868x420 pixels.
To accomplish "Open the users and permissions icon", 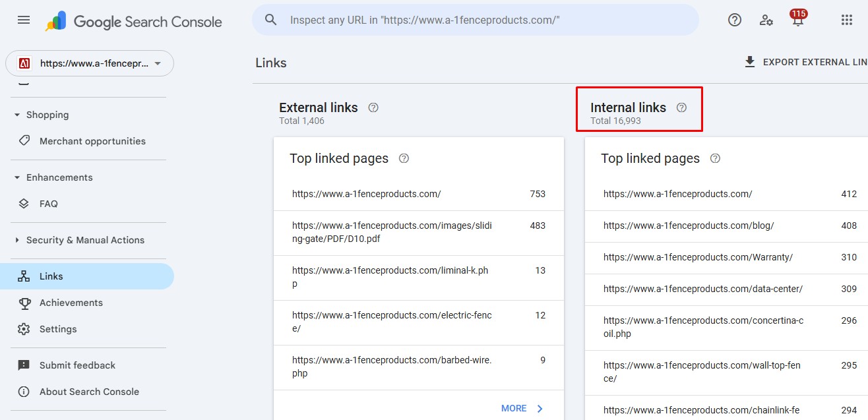I will click(766, 20).
